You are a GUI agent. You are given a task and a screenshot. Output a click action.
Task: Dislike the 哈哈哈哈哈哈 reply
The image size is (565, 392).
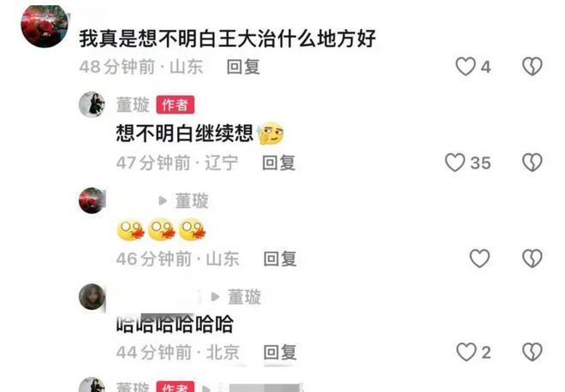[x=532, y=352]
